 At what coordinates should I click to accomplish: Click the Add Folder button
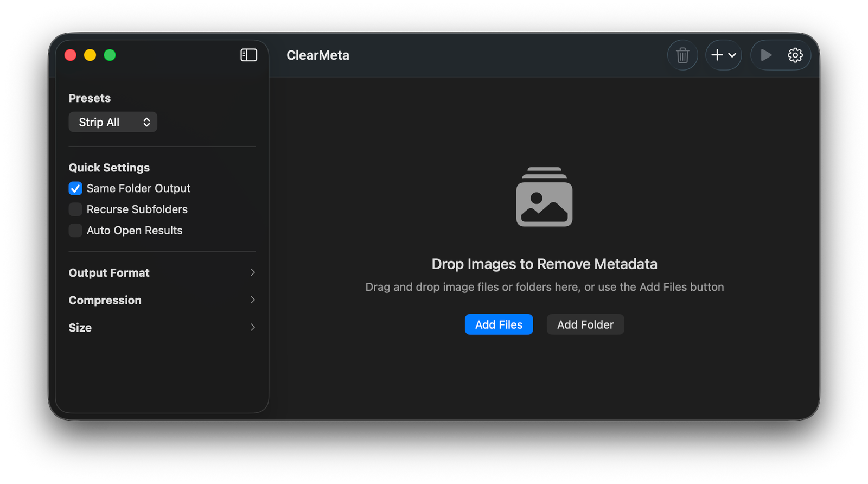pos(585,324)
